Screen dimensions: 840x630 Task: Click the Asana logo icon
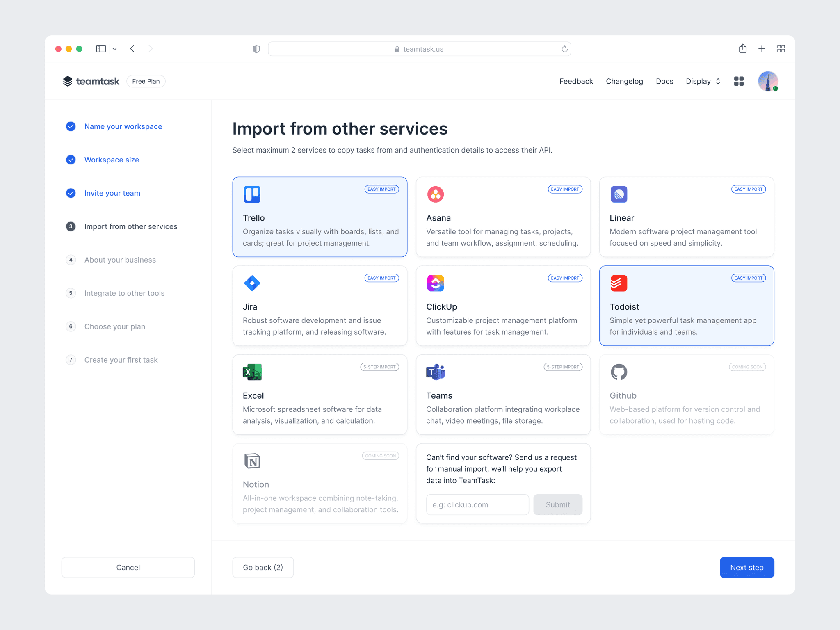coord(435,194)
